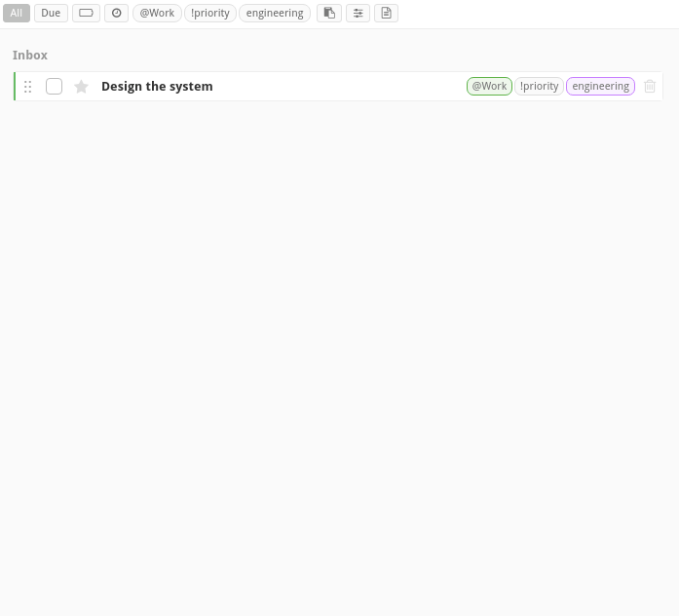This screenshot has width=679, height=616.
Task: Click the empty rectangle filter icon
Action: [x=86, y=14]
